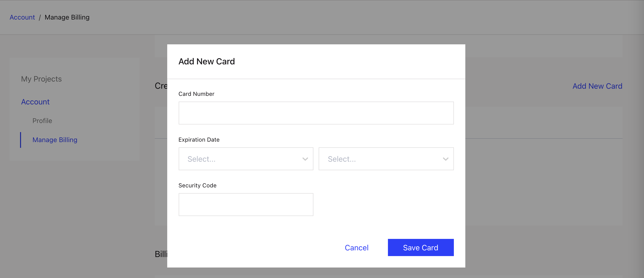Click the Card Number label

(196, 94)
